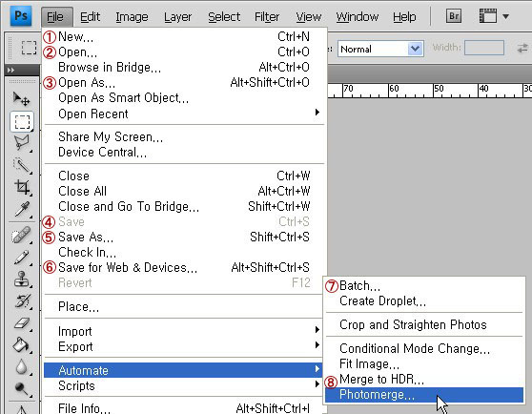Viewport: 532px width, 414px height.
Task: Click the Width input field
Action: tap(484, 48)
